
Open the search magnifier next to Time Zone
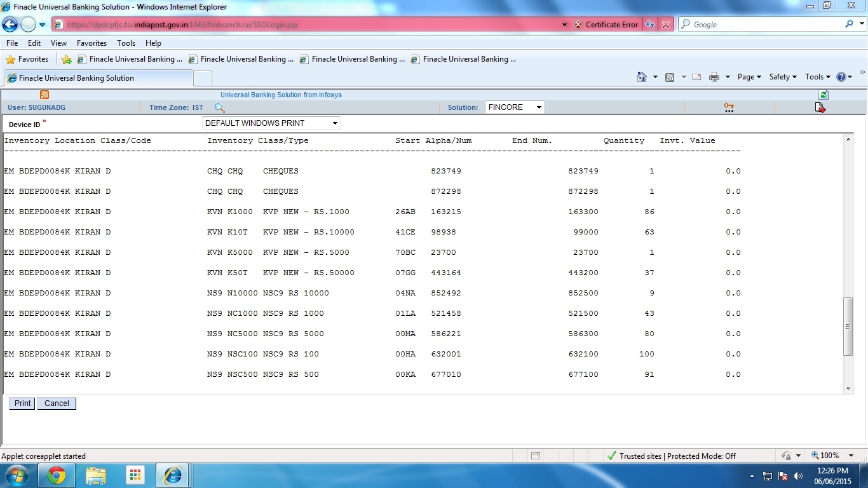pyautogui.click(x=219, y=108)
